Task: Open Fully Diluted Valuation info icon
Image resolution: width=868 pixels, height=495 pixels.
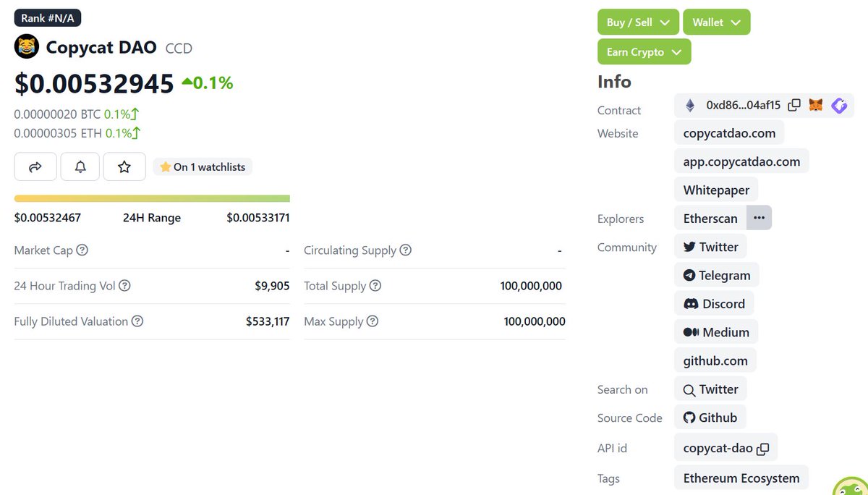Action: pos(137,321)
